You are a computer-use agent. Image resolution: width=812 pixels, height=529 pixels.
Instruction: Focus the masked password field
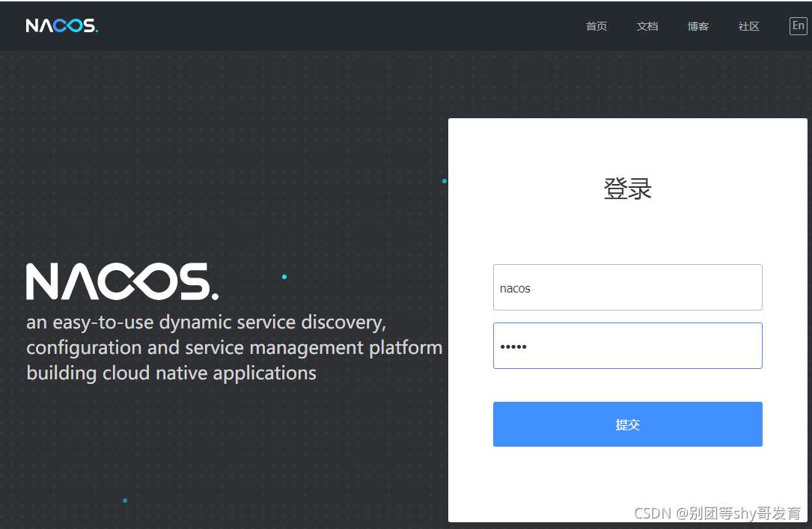pos(627,346)
